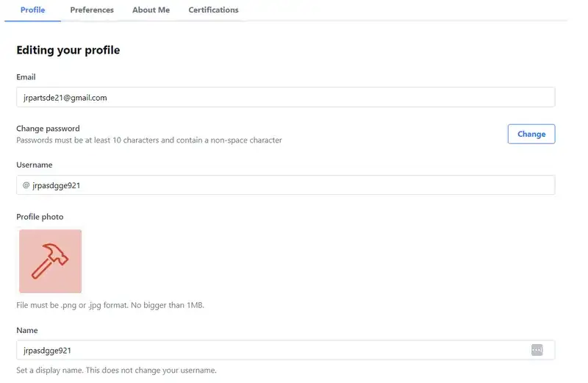Viewport: 588px width, 383px height.
Task: Click the hammer profile photo thumbnail
Action: click(x=50, y=261)
